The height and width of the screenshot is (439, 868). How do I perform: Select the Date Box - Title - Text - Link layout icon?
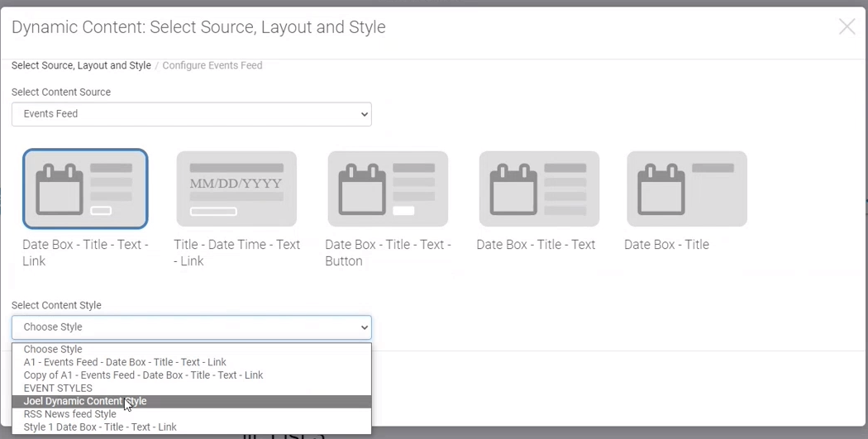coord(85,188)
